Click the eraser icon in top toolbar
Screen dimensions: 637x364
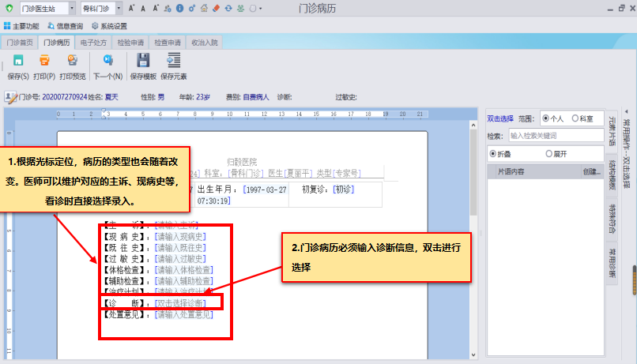(x=216, y=9)
